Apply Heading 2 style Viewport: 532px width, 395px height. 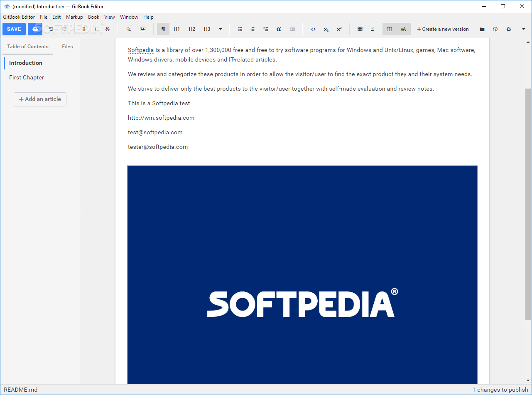coord(192,29)
